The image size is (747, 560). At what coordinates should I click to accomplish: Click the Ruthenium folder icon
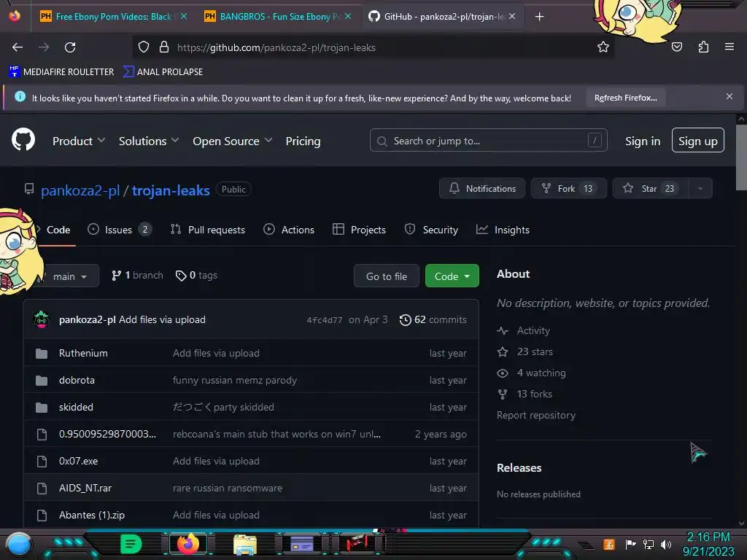point(42,354)
